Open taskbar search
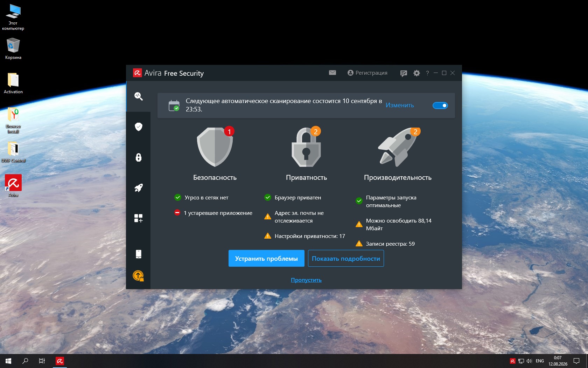Image resolution: width=588 pixels, height=368 pixels. (x=25, y=361)
